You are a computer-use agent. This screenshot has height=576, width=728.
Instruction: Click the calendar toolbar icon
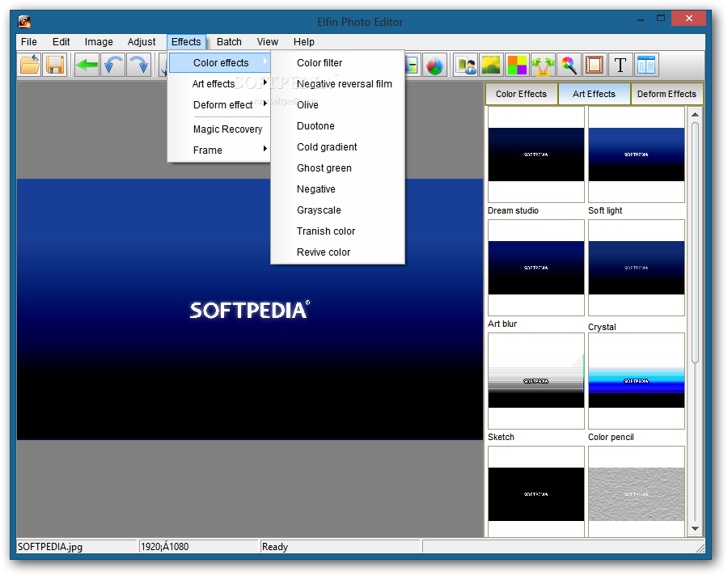pyautogui.click(x=646, y=65)
